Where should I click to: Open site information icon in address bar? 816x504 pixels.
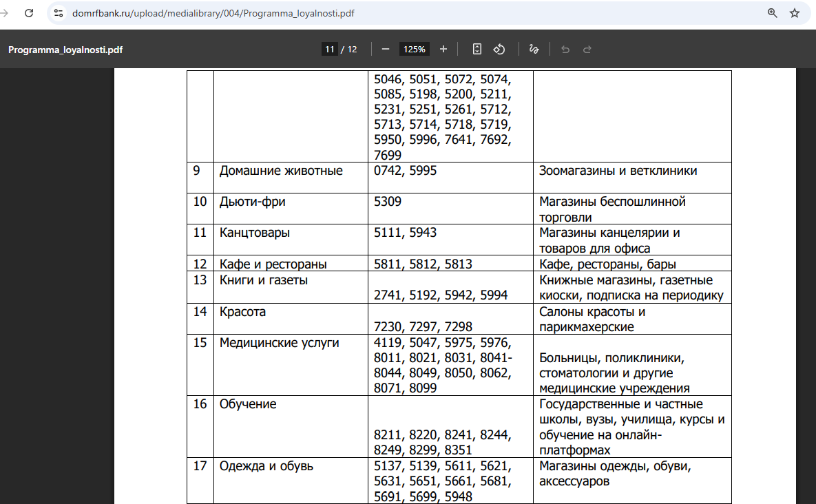[x=59, y=13]
